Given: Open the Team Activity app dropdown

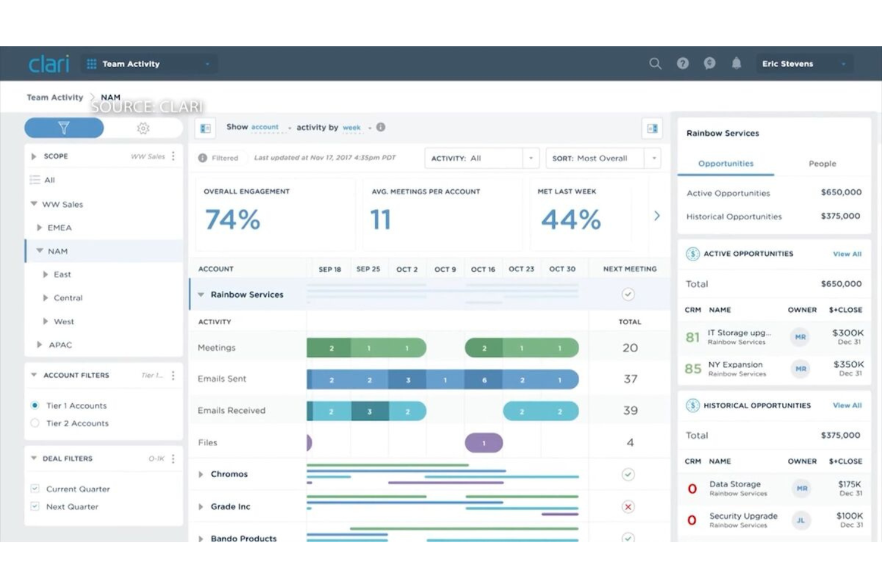Looking at the screenshot, I should point(149,64).
